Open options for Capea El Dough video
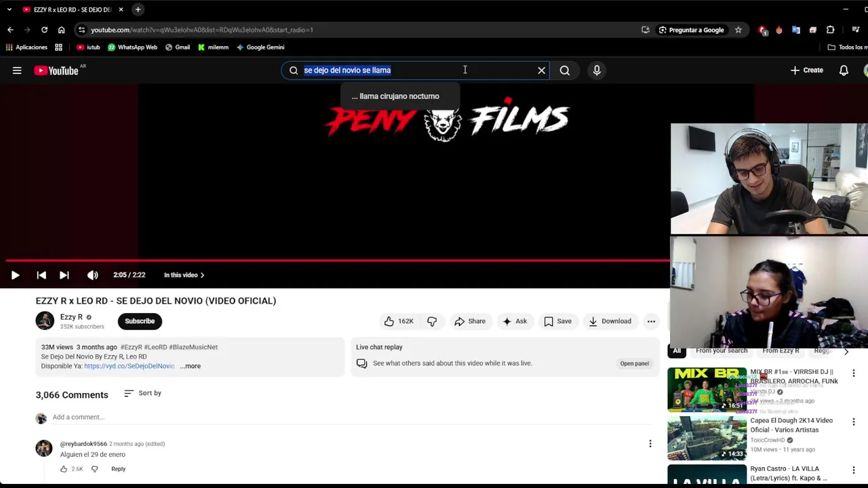The height and width of the screenshot is (488, 868). point(853,422)
